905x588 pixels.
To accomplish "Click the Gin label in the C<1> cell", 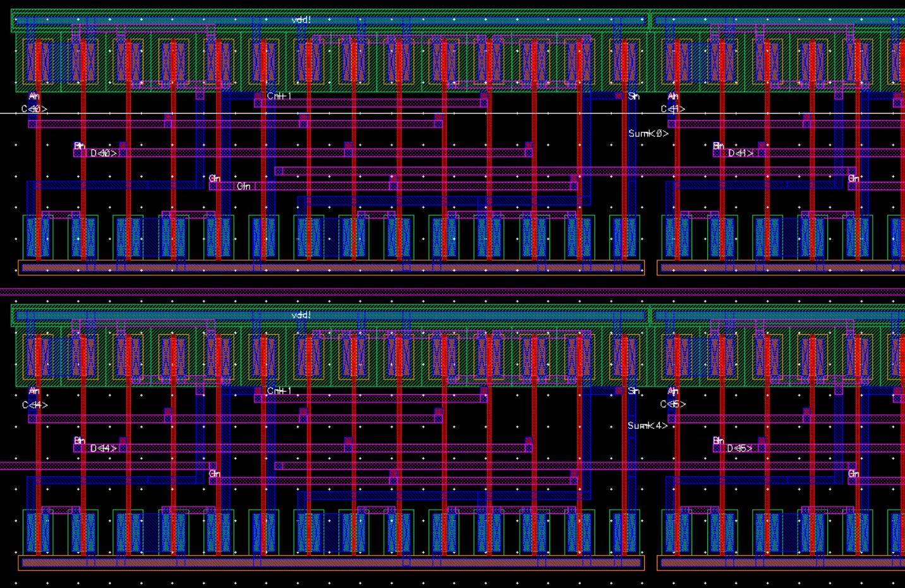I will tap(854, 179).
